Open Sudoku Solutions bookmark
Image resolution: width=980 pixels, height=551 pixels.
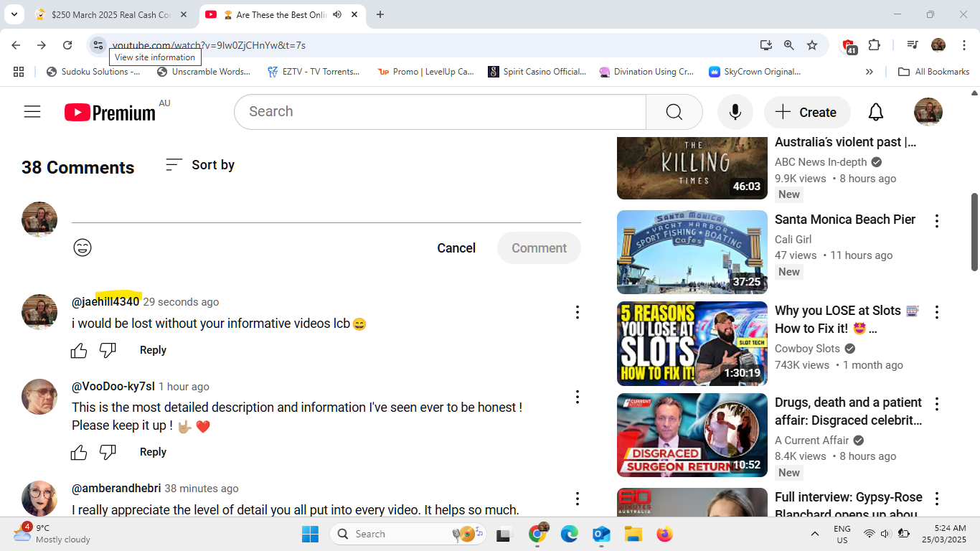coord(93,72)
